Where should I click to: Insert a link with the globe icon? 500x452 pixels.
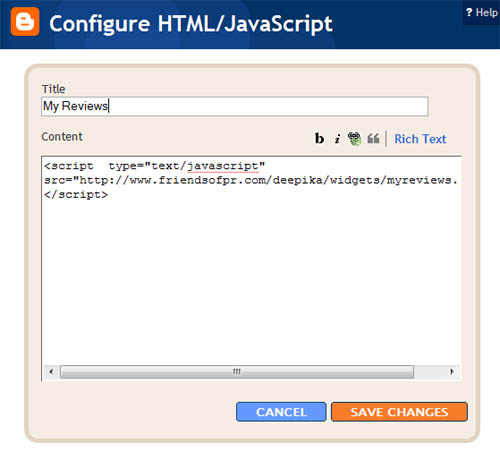click(x=355, y=138)
